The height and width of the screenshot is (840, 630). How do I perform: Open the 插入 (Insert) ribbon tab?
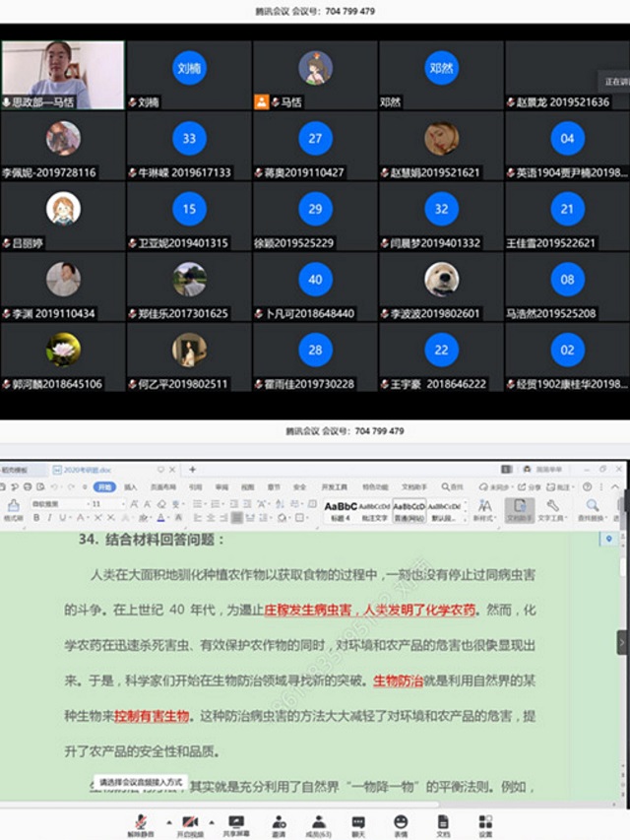click(130, 487)
